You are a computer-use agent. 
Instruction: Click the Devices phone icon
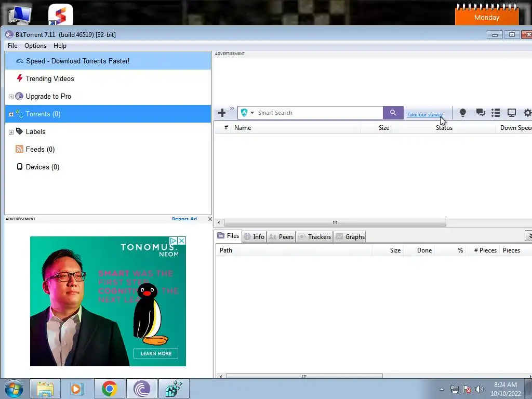click(x=20, y=167)
